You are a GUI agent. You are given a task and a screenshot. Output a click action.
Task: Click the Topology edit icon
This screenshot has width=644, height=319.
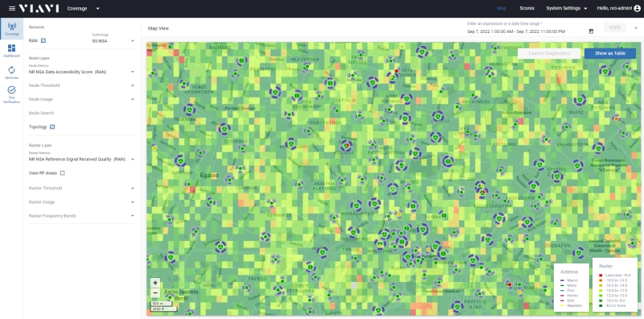coord(52,127)
